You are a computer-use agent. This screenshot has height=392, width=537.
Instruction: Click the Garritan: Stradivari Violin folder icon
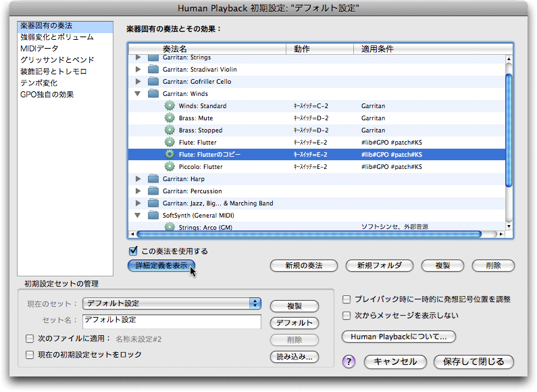click(153, 69)
